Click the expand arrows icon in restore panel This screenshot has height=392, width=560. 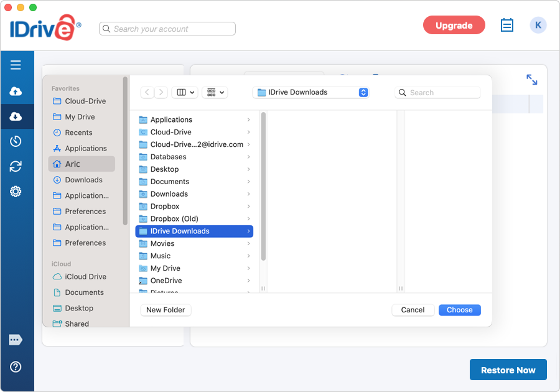pos(532,79)
